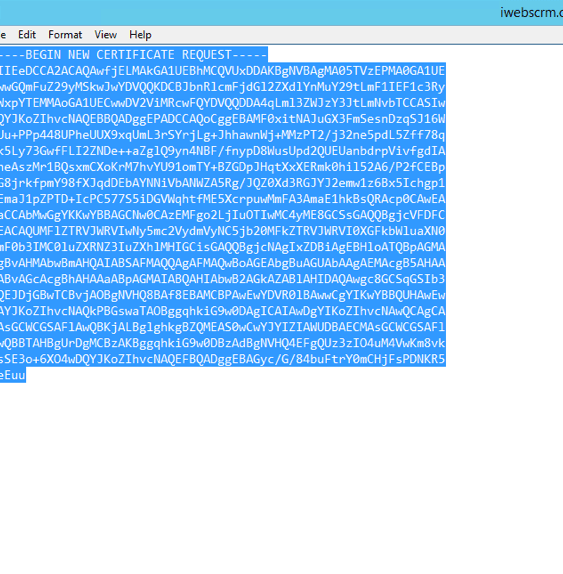563x574 pixels.
Task: Click the line ending with BsQRAcp0CAwEA
Action: tap(223, 199)
